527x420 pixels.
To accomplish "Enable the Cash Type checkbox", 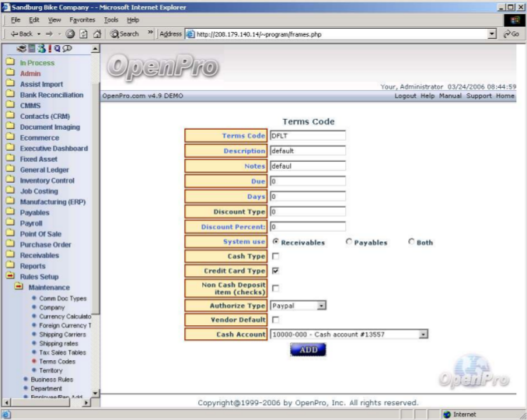I will (275, 256).
